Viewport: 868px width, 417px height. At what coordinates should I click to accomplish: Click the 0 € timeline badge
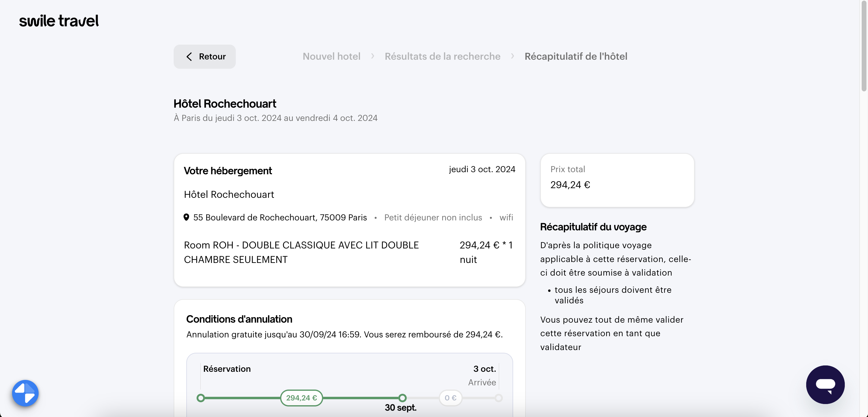450,398
